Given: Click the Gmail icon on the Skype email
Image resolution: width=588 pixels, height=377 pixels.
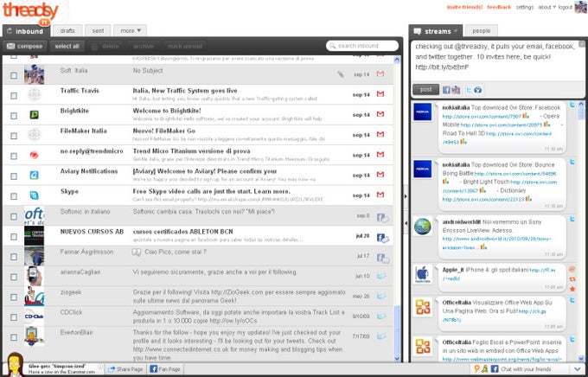Looking at the screenshot, I should tap(380, 195).
